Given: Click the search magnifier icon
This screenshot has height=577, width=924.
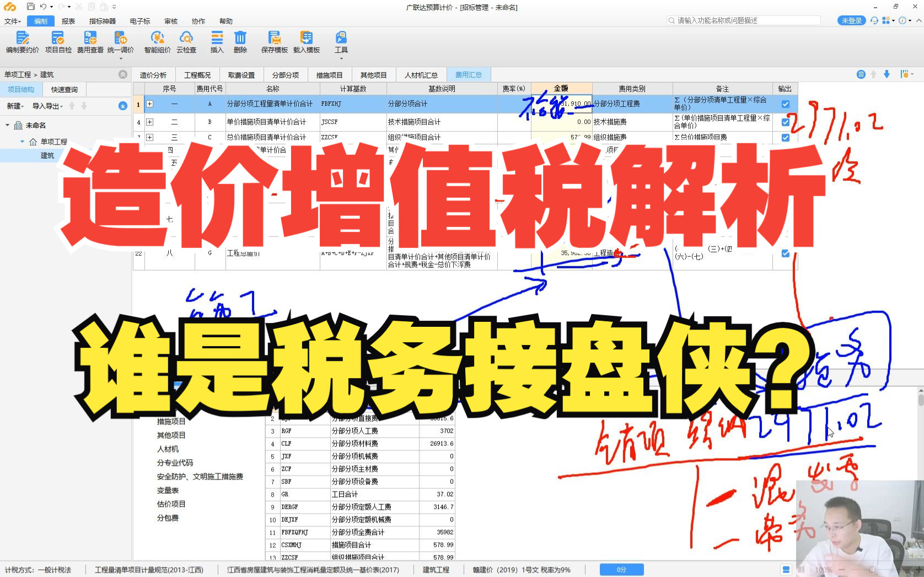Looking at the screenshot, I should coord(671,20).
